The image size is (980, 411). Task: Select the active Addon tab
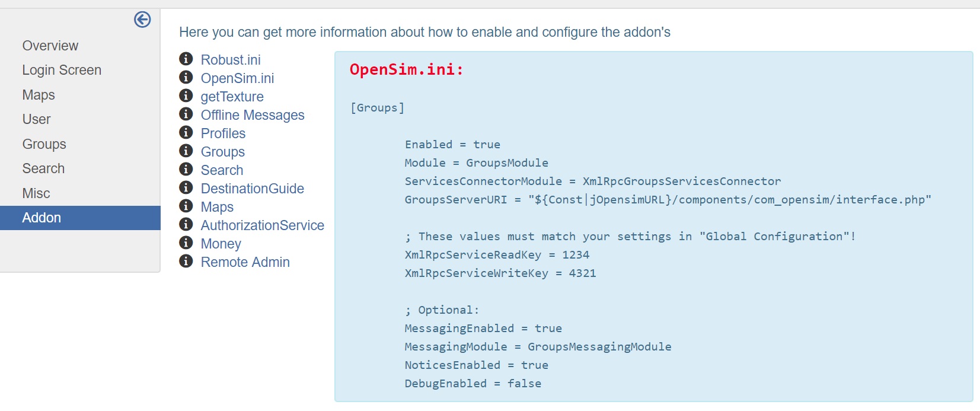(80, 218)
